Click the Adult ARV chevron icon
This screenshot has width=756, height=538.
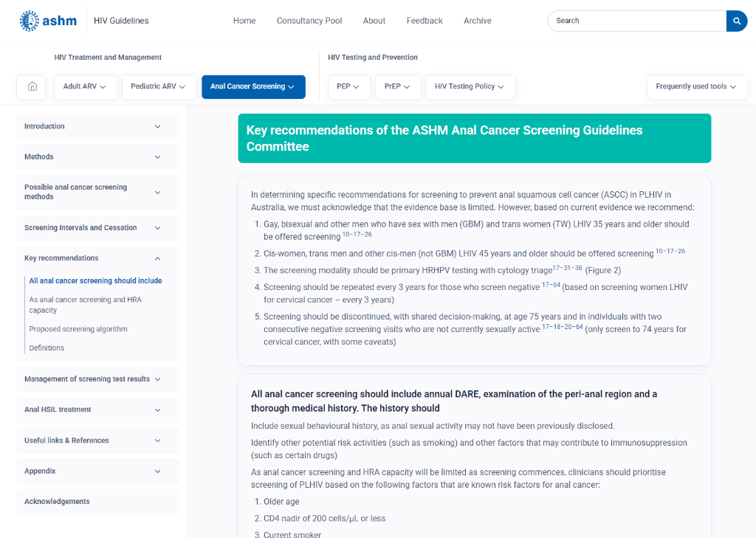click(x=103, y=87)
